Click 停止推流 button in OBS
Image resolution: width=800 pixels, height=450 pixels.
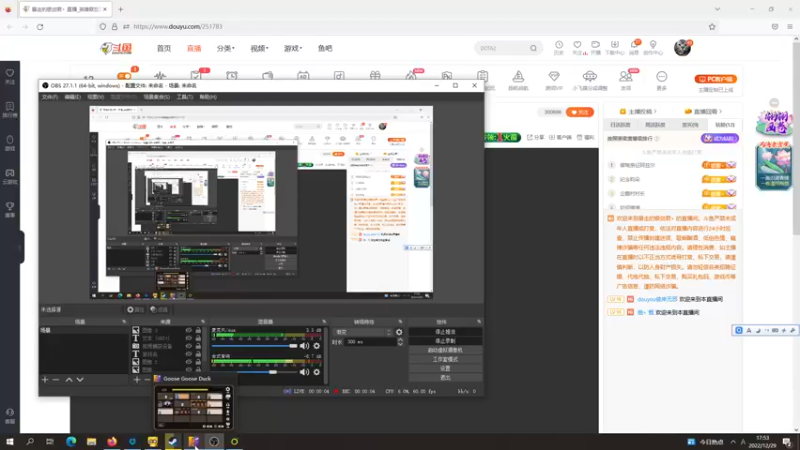pyautogui.click(x=445, y=332)
